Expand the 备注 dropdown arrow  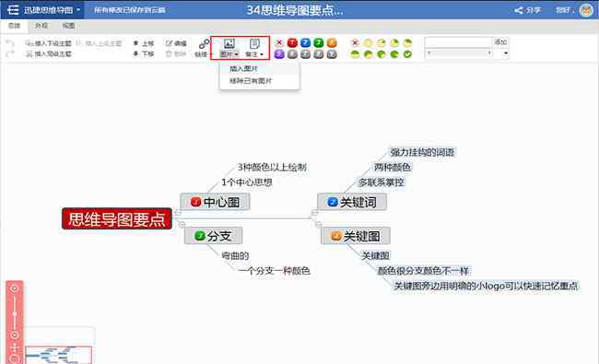click(262, 54)
